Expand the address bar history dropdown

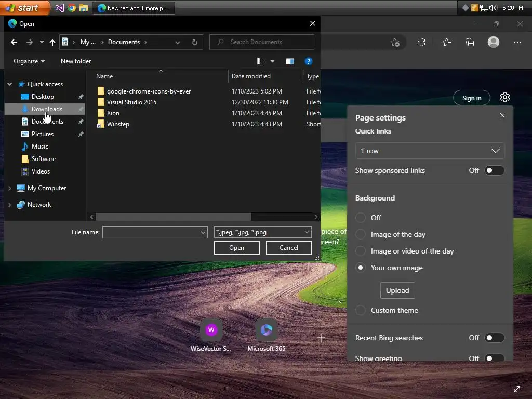coord(178,43)
